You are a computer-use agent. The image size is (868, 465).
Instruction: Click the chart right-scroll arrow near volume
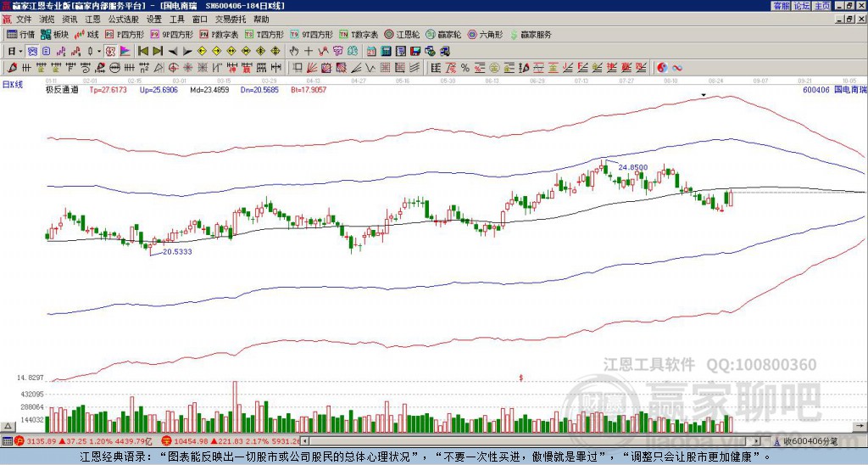860,426
